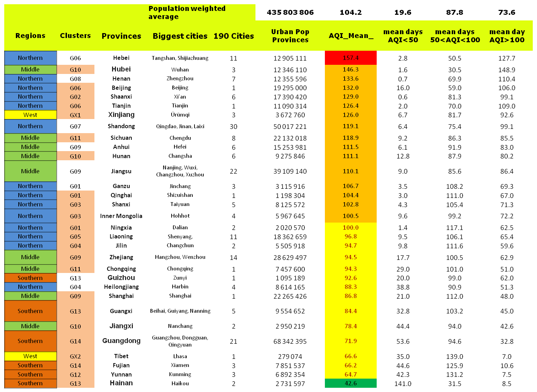Click the Harbin city cell
The image size is (537, 392).
(180, 287)
